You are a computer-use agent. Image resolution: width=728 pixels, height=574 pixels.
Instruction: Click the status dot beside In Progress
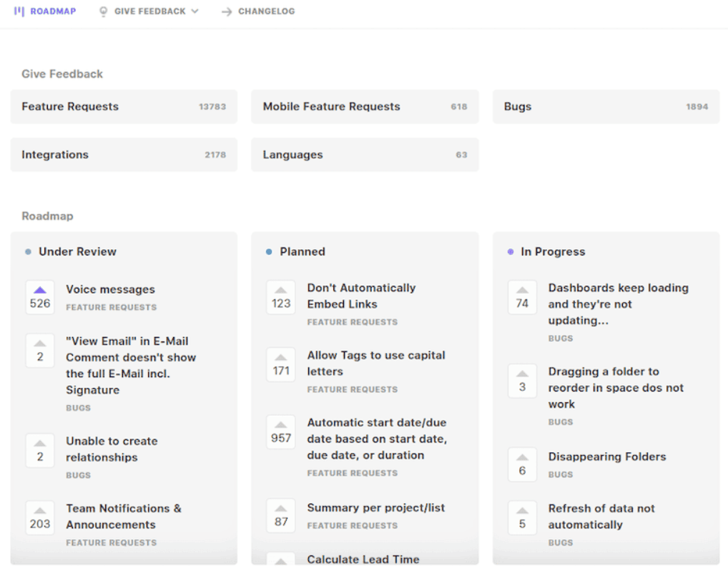click(510, 251)
